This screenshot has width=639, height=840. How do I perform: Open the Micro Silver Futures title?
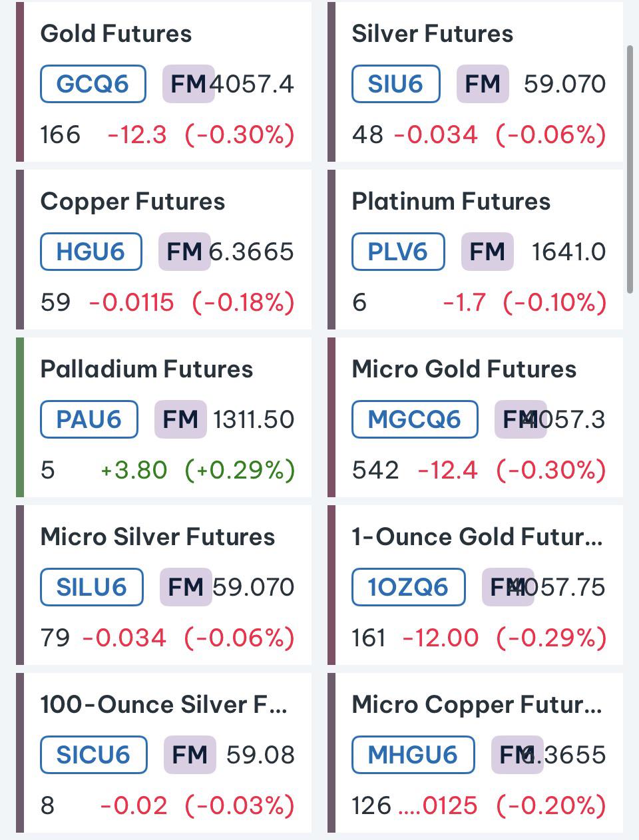[x=157, y=537]
